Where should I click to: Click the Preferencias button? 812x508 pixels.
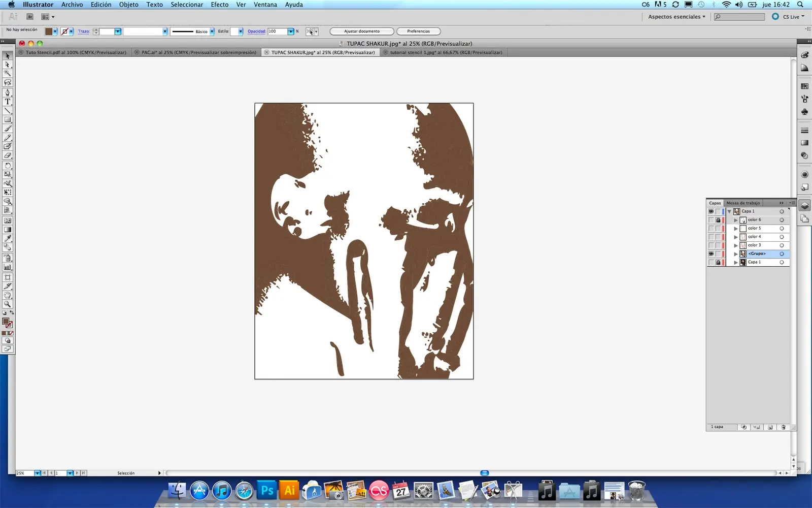[418, 31]
